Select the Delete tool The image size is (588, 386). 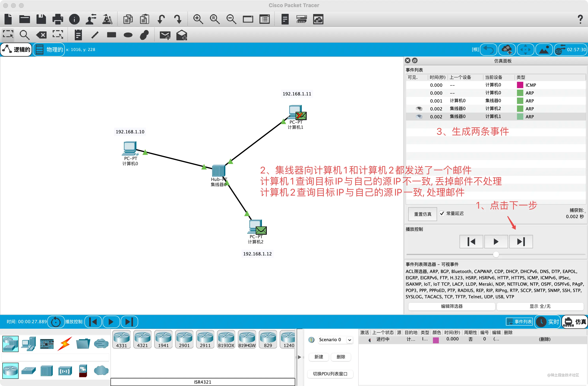pos(41,35)
